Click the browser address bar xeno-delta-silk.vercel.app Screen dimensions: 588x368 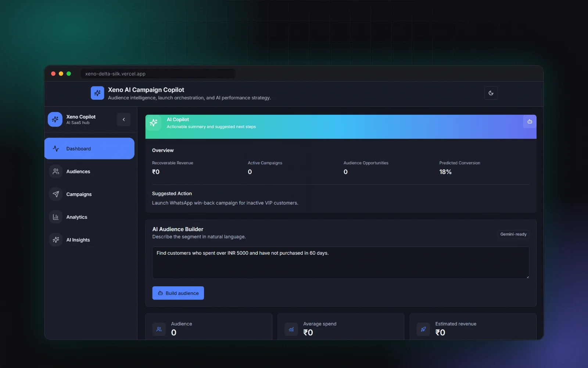point(158,74)
